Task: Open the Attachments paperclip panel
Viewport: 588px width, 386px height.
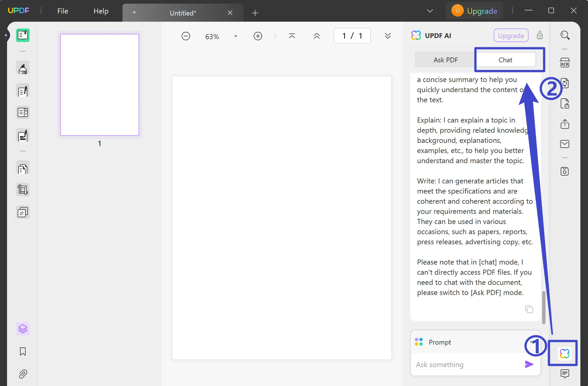Action: [23, 374]
